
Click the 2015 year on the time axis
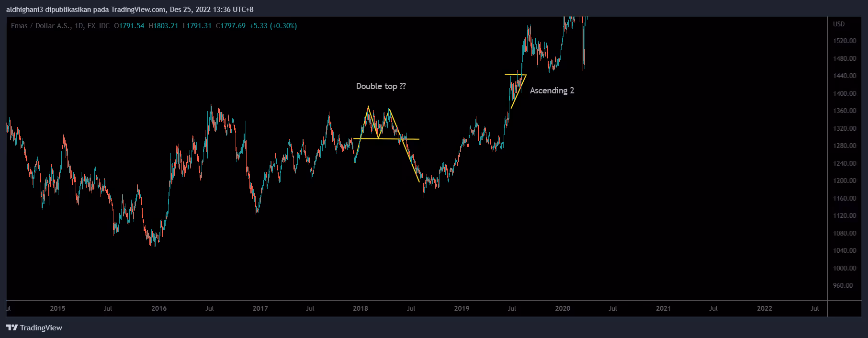(57, 308)
